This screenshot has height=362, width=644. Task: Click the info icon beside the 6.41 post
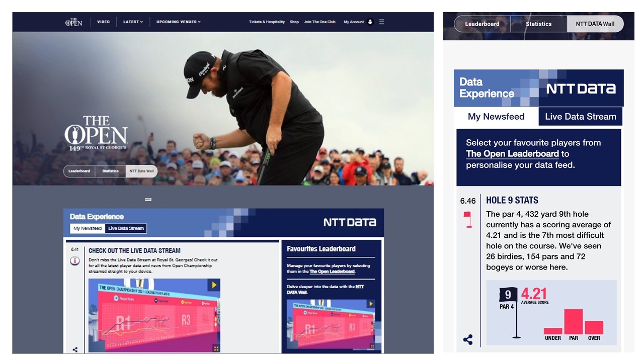74,261
